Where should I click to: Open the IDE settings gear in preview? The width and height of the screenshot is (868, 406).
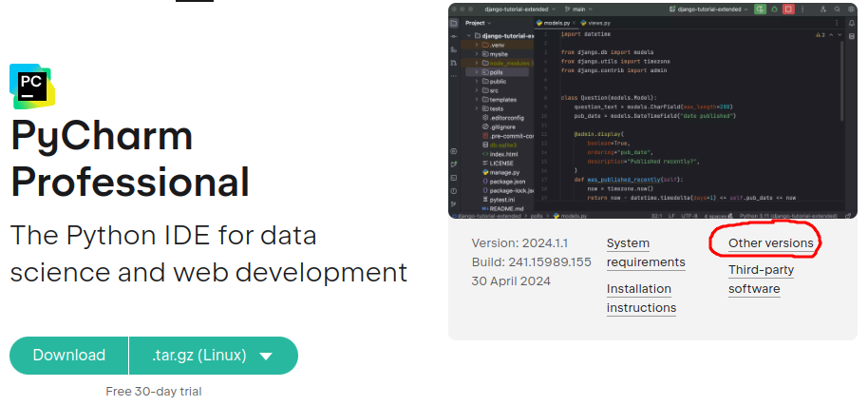point(851,10)
